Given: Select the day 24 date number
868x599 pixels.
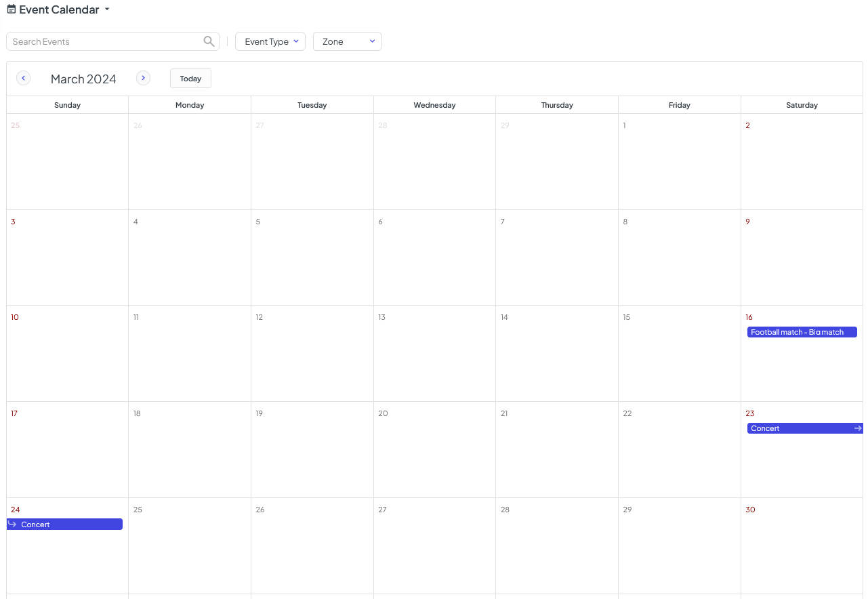Looking at the screenshot, I should coord(15,510).
